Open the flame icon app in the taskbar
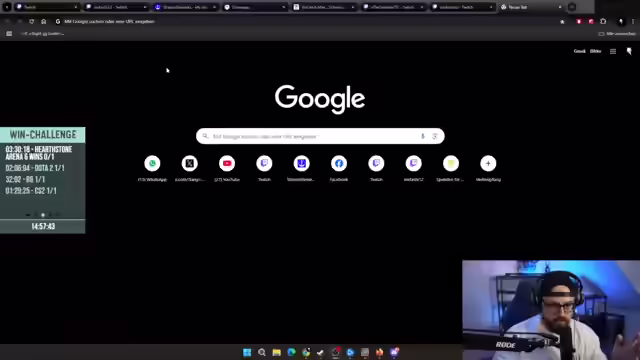The image size is (640, 360). (379, 352)
